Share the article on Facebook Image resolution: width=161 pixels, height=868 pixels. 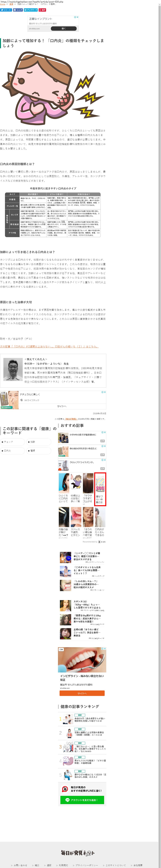point(18,10)
